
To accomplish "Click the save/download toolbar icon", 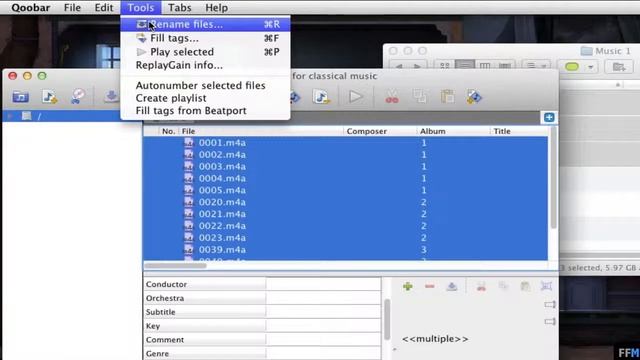I will [111, 96].
